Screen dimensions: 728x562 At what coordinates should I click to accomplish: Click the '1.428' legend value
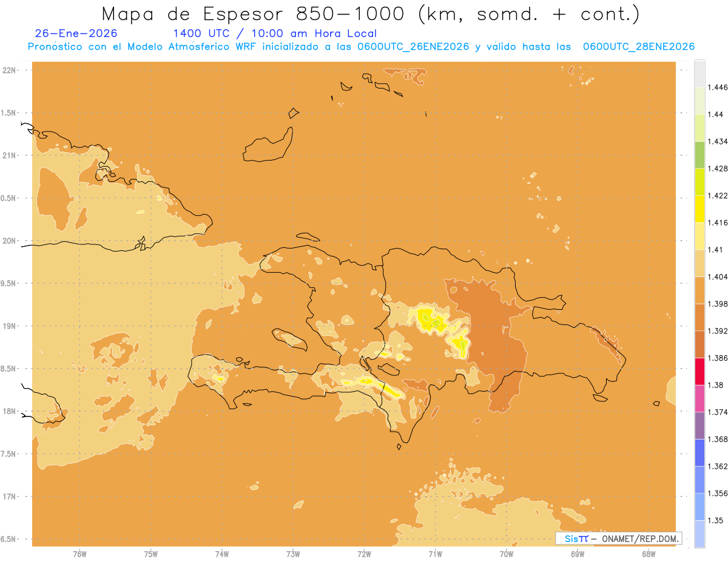(717, 169)
